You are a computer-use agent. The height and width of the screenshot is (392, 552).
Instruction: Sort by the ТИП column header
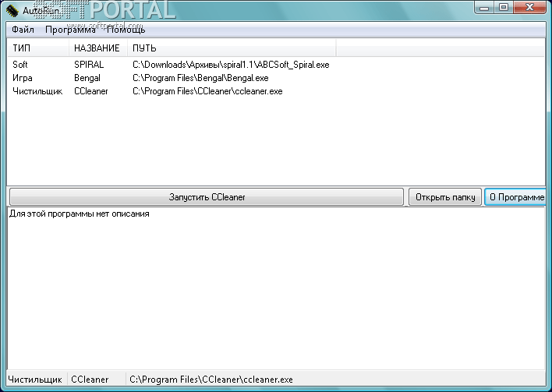point(38,48)
